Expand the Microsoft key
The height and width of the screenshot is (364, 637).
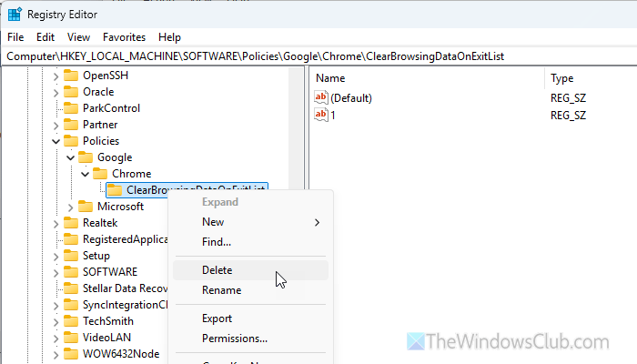tap(71, 207)
